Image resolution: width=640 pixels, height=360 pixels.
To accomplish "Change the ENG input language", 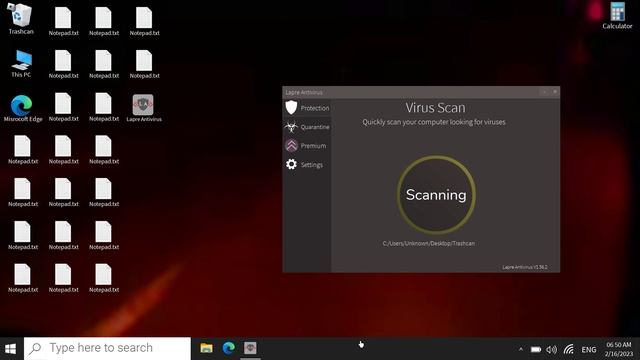I will pyautogui.click(x=589, y=350).
